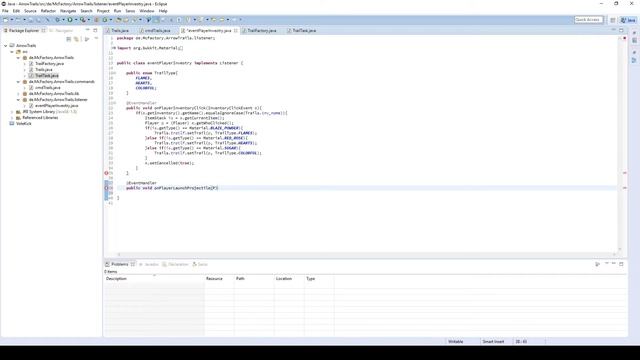
Task: Collapse the de.McFactory.ArrowTrails package
Action: (x=18, y=58)
